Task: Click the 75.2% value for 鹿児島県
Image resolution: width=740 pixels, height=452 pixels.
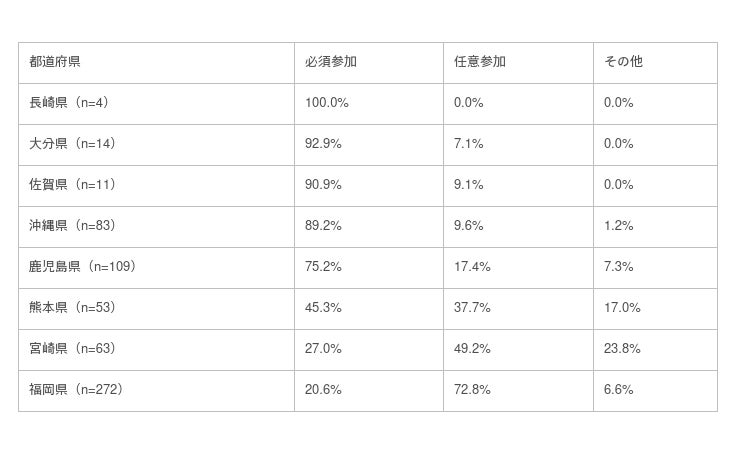Action: coord(323,267)
